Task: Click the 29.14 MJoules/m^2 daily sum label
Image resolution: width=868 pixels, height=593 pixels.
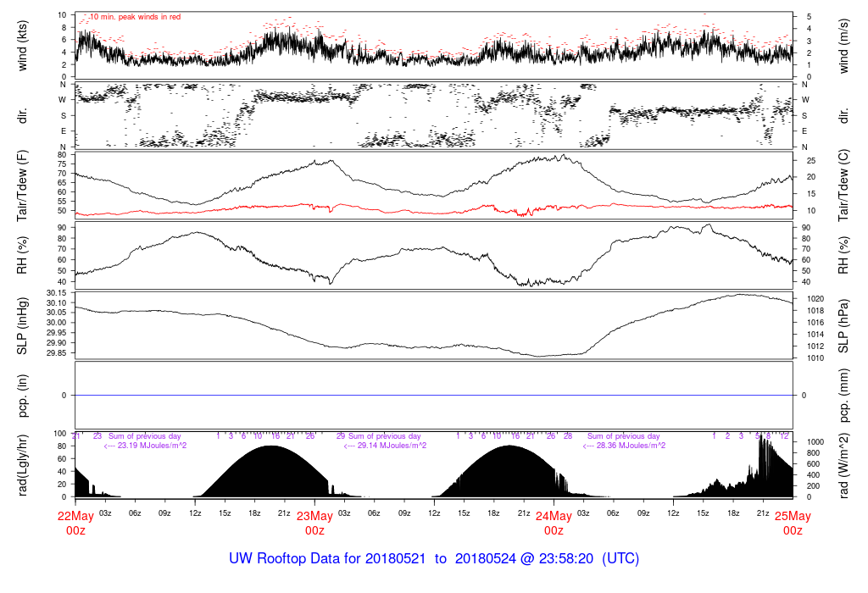Action: click(385, 446)
